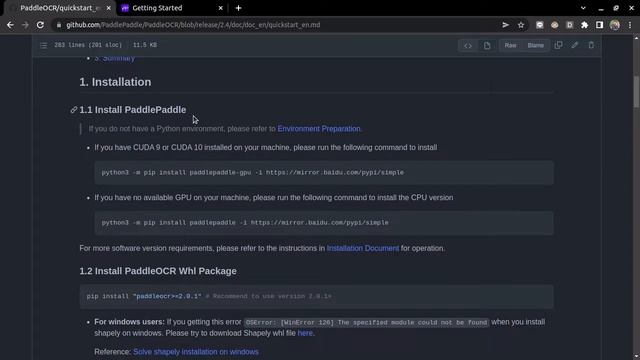Click the '283 lines (201 sloc)' text
The height and width of the screenshot is (360, 640).
pos(88,45)
